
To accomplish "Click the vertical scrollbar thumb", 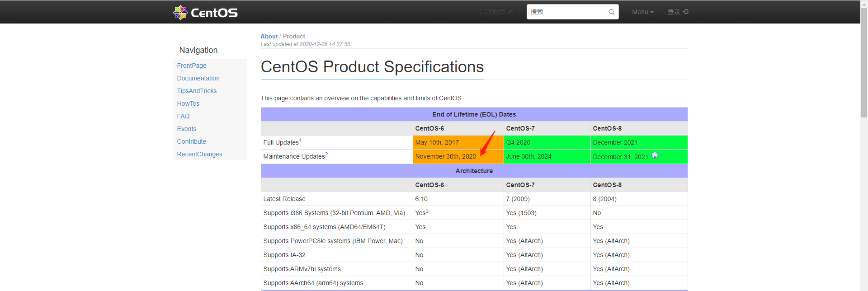I will (864, 63).
